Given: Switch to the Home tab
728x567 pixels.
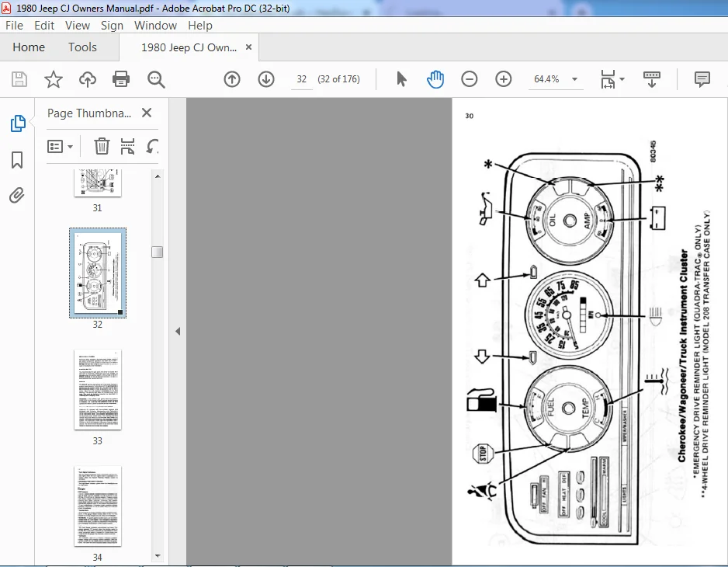Looking at the screenshot, I should point(29,47).
